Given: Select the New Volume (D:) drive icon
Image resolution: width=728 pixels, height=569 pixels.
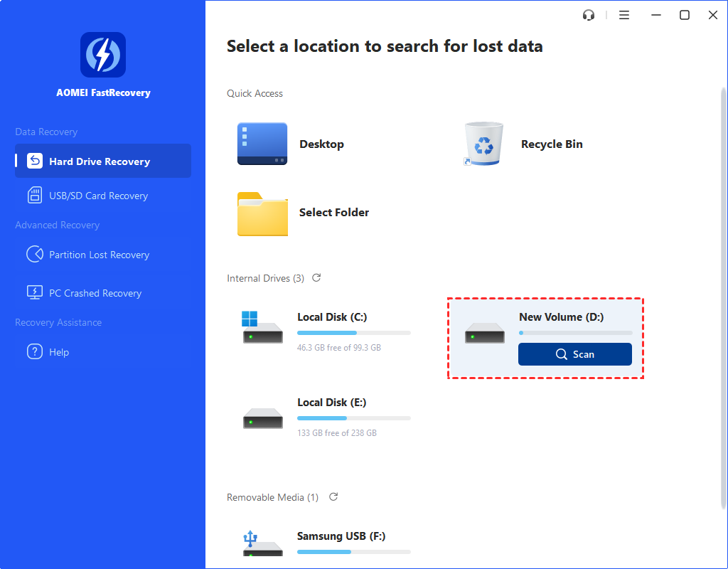Looking at the screenshot, I should coord(485,333).
